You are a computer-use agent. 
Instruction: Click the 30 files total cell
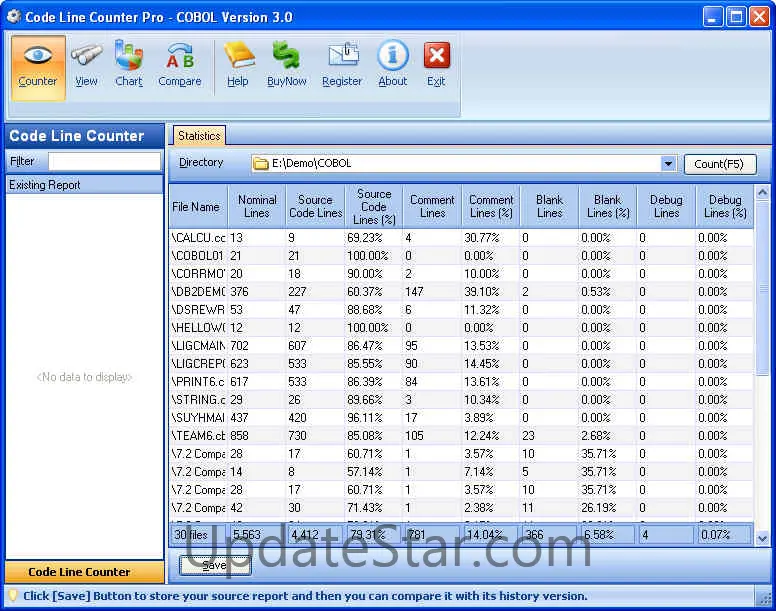point(197,535)
